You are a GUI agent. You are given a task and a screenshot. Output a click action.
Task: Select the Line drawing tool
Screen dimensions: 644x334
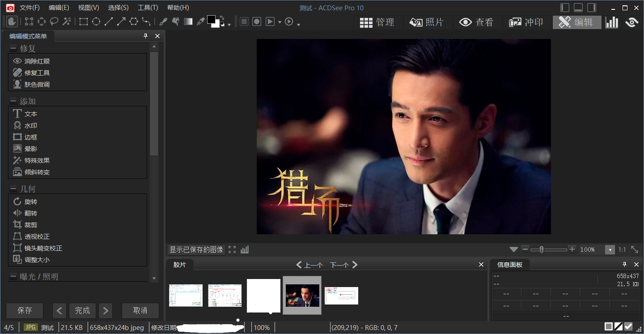(x=109, y=21)
